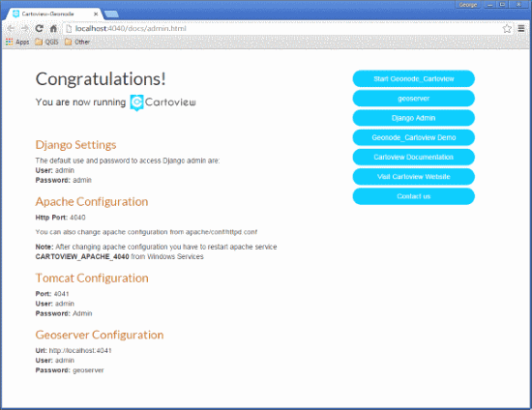The image size is (532, 410).
Task: View Cartoview Documentation
Action: pyautogui.click(x=414, y=157)
